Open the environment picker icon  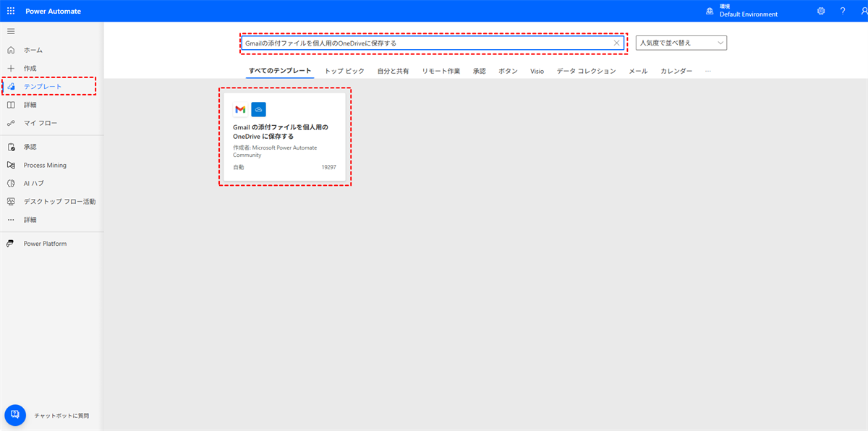click(x=710, y=12)
